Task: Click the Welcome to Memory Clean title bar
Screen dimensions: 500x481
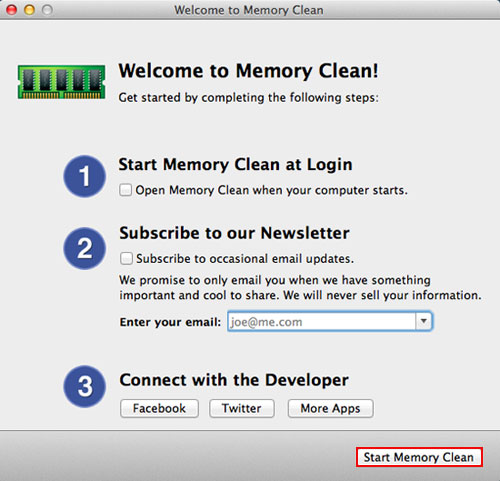Action: click(249, 10)
